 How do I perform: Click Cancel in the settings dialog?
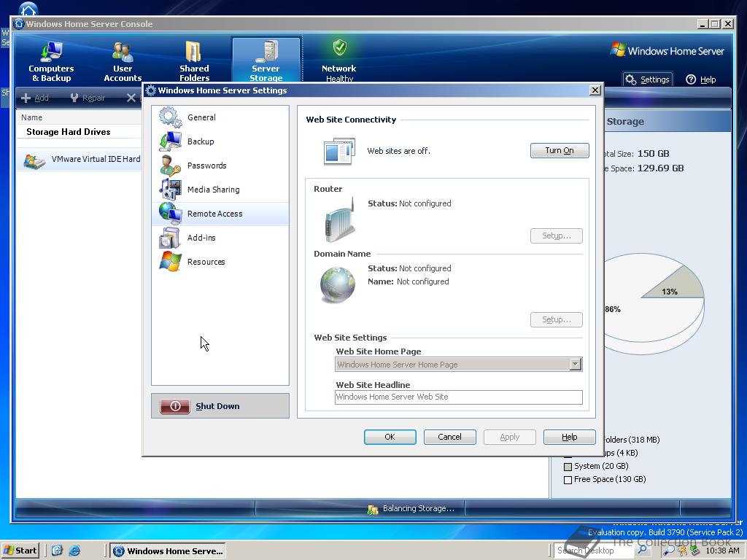[x=449, y=437]
